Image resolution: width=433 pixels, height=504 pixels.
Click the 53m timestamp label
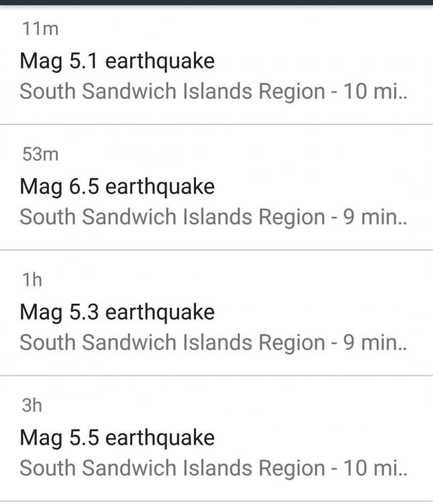click(40, 155)
